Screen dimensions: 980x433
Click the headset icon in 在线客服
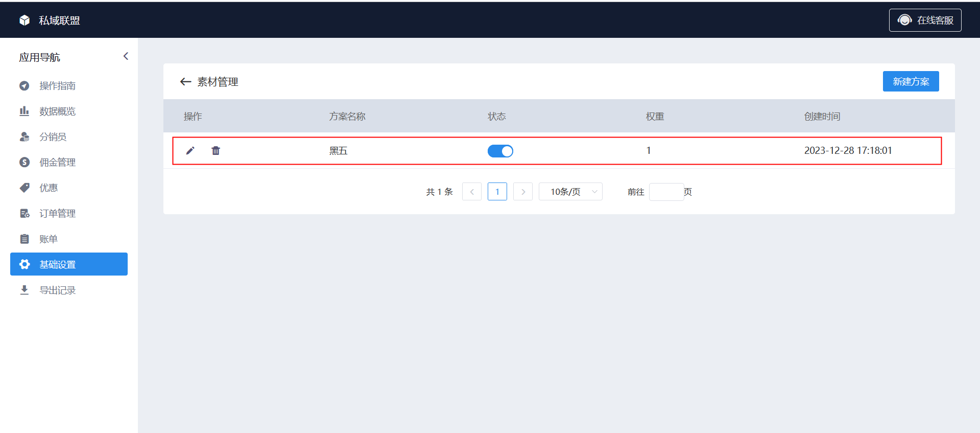[x=904, y=20]
